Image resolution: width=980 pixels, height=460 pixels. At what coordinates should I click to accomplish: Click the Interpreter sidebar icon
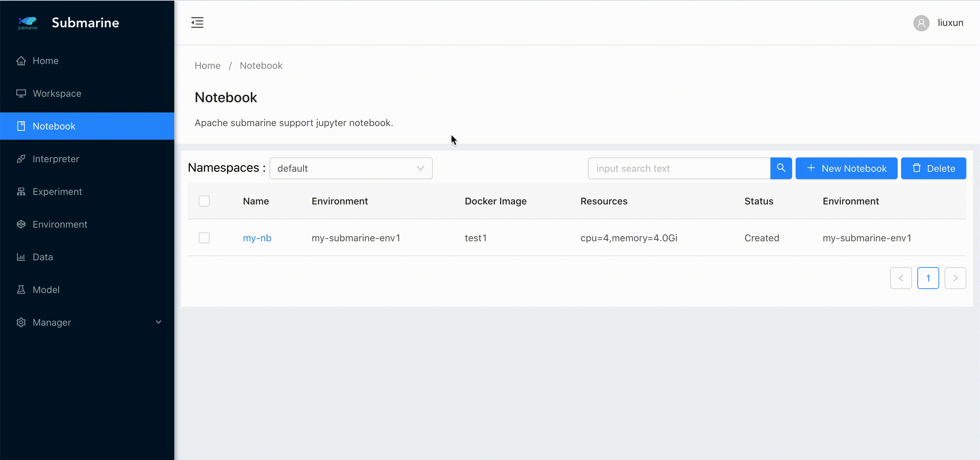coord(21,159)
